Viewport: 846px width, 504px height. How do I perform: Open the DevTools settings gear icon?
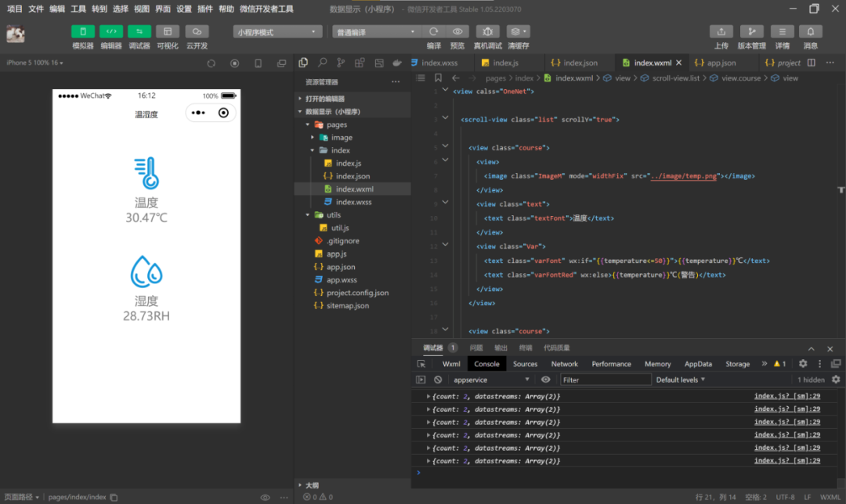click(803, 364)
